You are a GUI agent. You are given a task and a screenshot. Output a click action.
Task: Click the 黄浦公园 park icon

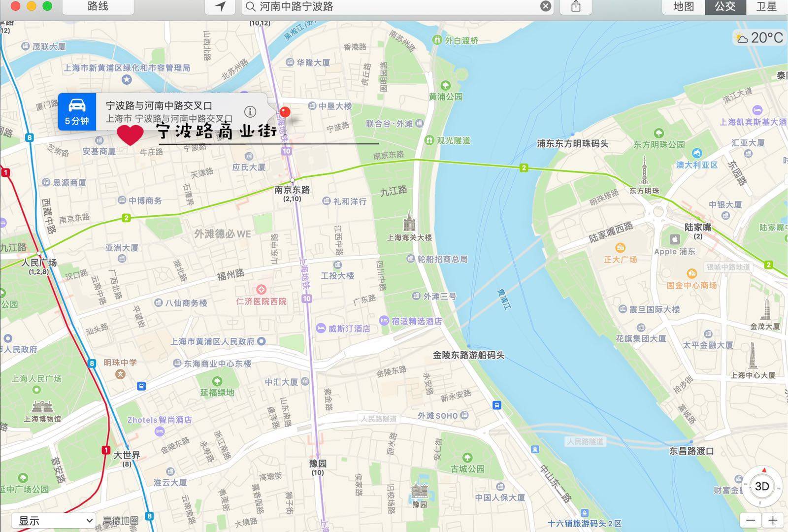(x=445, y=86)
